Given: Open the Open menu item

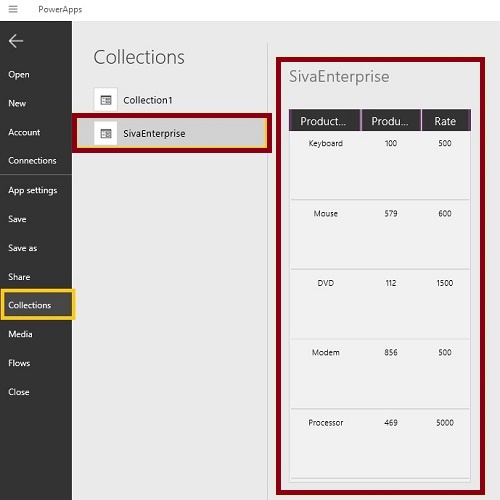Looking at the screenshot, I should pyautogui.click(x=19, y=74).
